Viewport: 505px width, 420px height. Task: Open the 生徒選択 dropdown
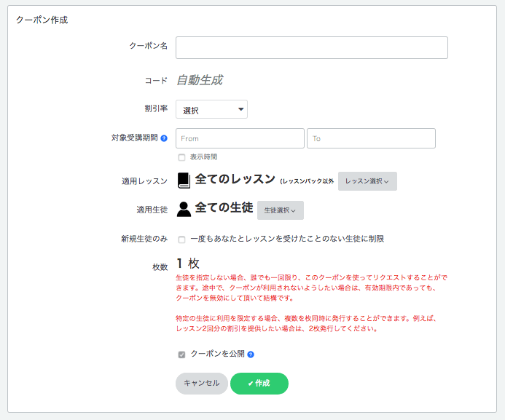281,210
